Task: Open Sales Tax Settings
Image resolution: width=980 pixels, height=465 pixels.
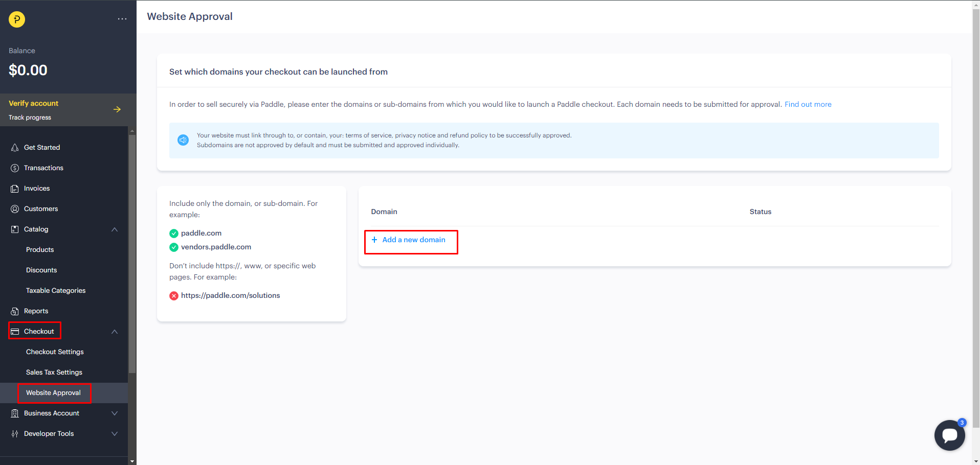Action: pos(54,373)
